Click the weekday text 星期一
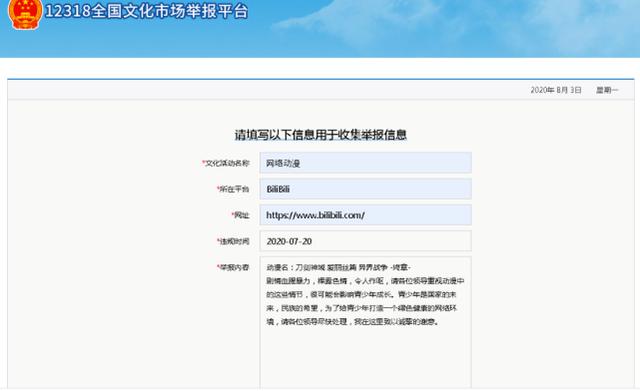The width and height of the screenshot is (640, 391). [x=607, y=90]
